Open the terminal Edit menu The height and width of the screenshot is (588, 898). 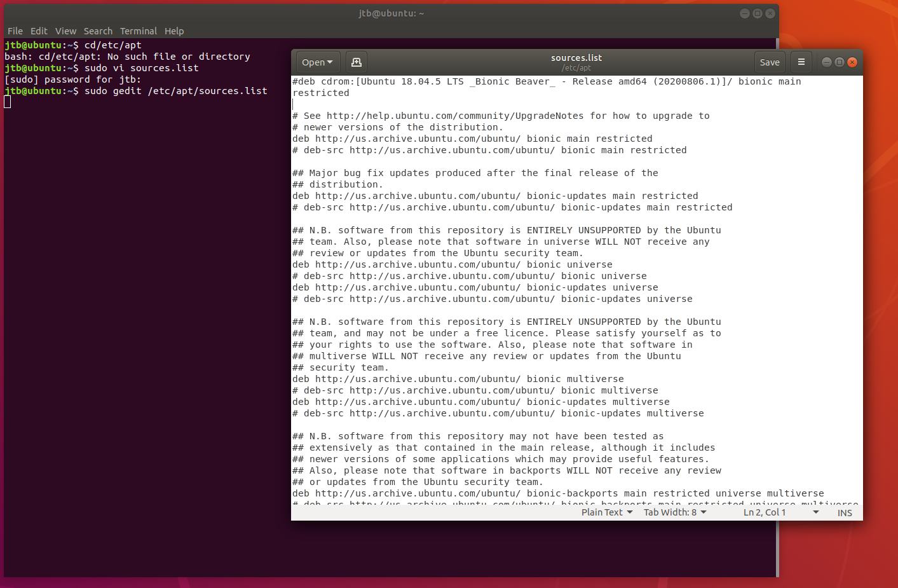(x=39, y=31)
